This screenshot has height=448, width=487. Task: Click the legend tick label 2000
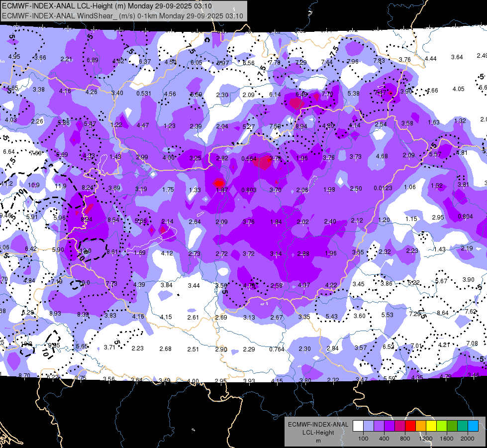pyautogui.click(x=468, y=439)
